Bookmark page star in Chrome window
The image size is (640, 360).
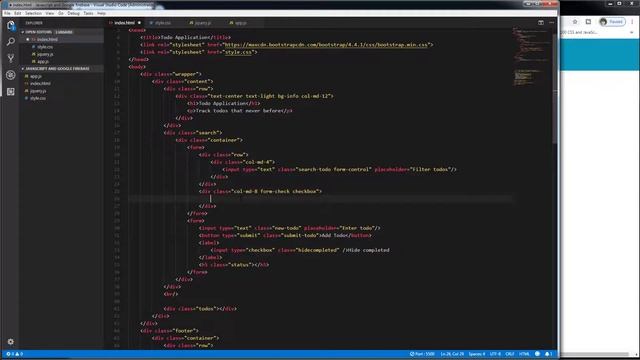[x=575, y=22]
